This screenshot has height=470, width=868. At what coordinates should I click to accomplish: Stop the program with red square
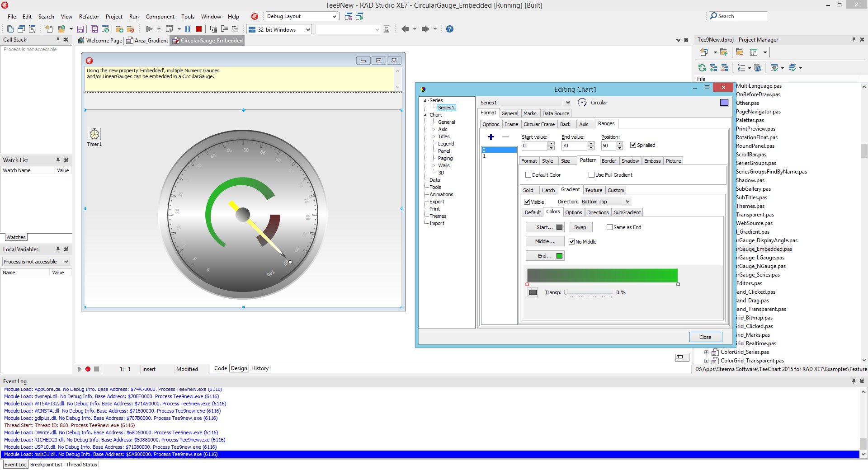(x=198, y=29)
